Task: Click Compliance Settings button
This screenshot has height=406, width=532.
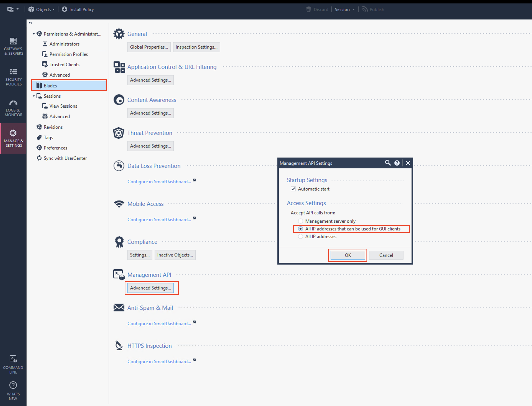Action: pos(140,255)
